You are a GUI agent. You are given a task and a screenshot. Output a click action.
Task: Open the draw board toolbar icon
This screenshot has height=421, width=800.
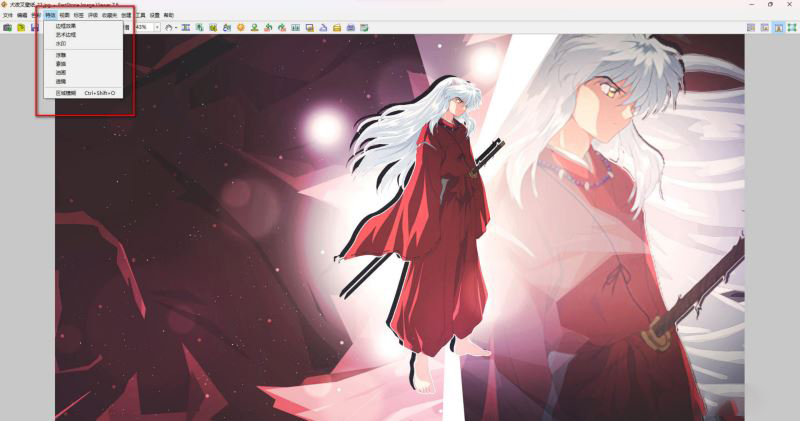[227, 28]
